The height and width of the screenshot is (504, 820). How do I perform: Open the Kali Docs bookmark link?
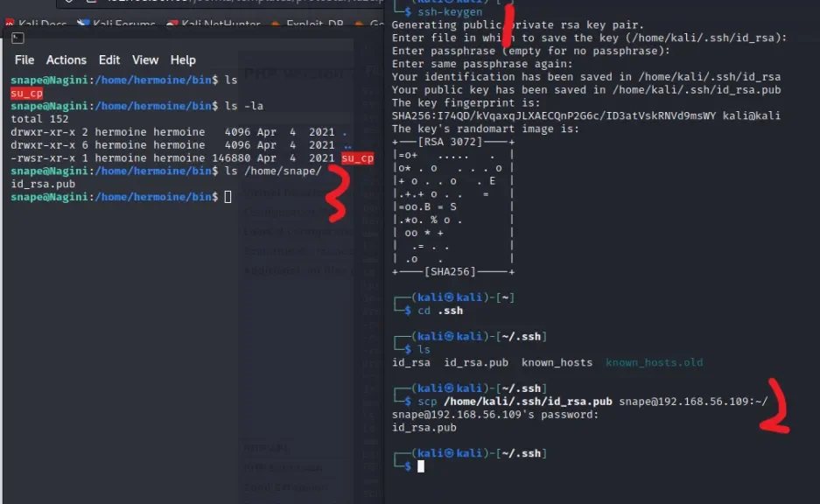pos(41,24)
